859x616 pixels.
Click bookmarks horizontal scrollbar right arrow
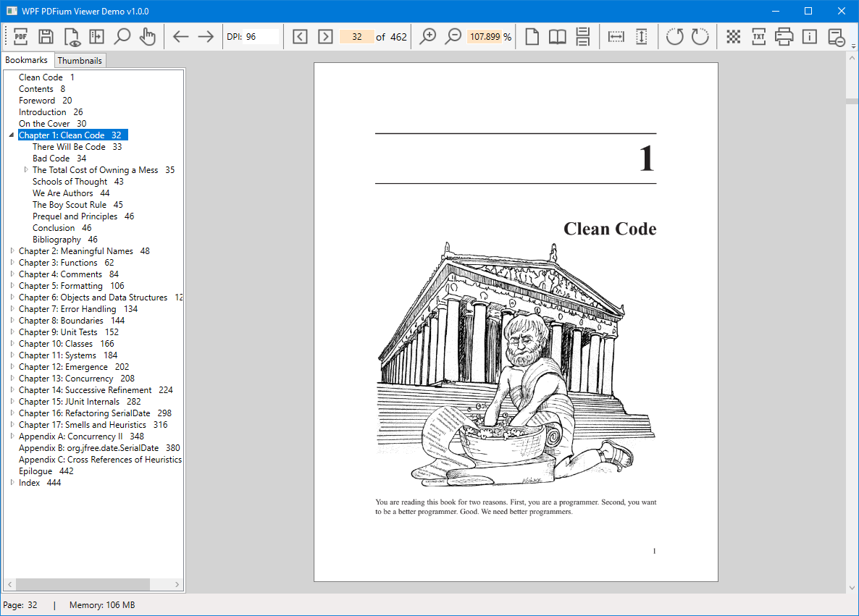[x=177, y=584]
